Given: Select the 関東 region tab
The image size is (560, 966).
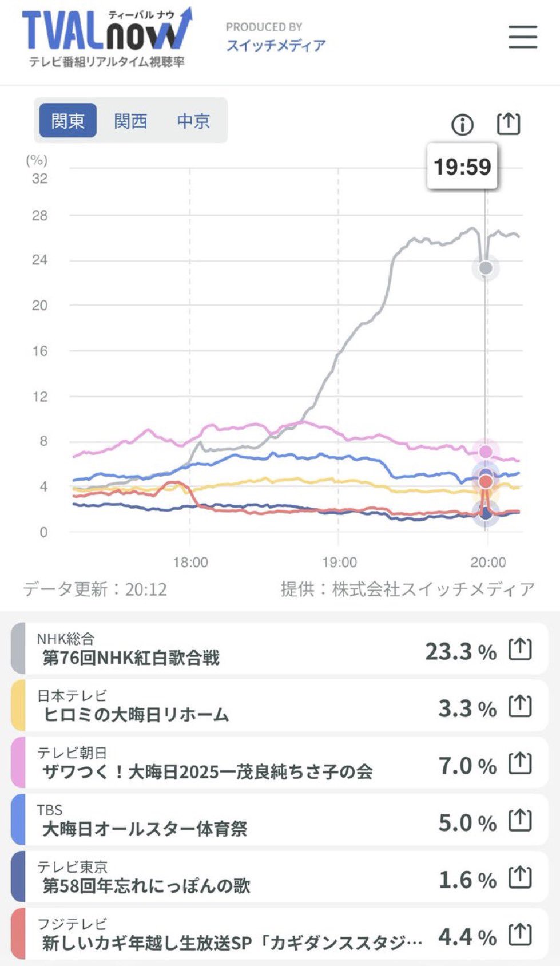Looking at the screenshot, I should tap(67, 121).
